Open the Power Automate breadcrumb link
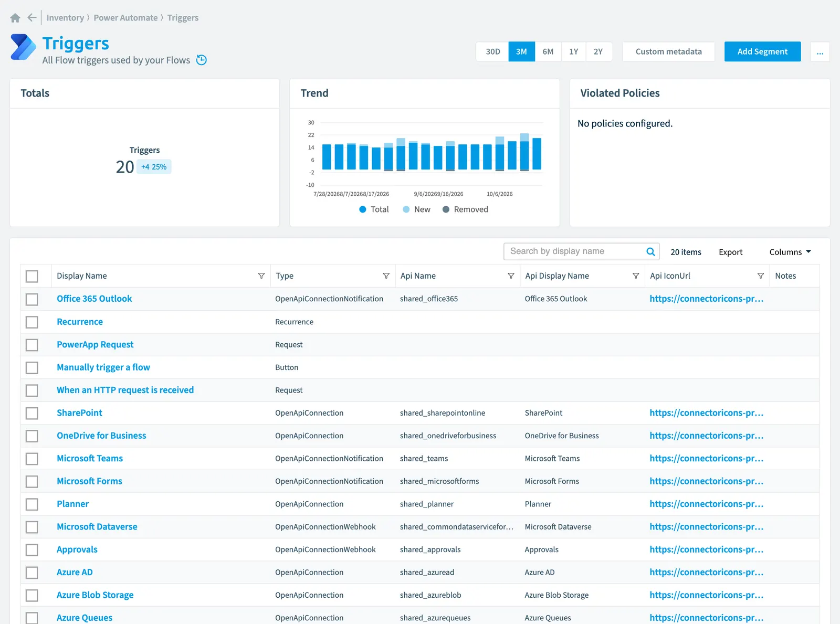This screenshot has width=840, height=624. coord(125,18)
